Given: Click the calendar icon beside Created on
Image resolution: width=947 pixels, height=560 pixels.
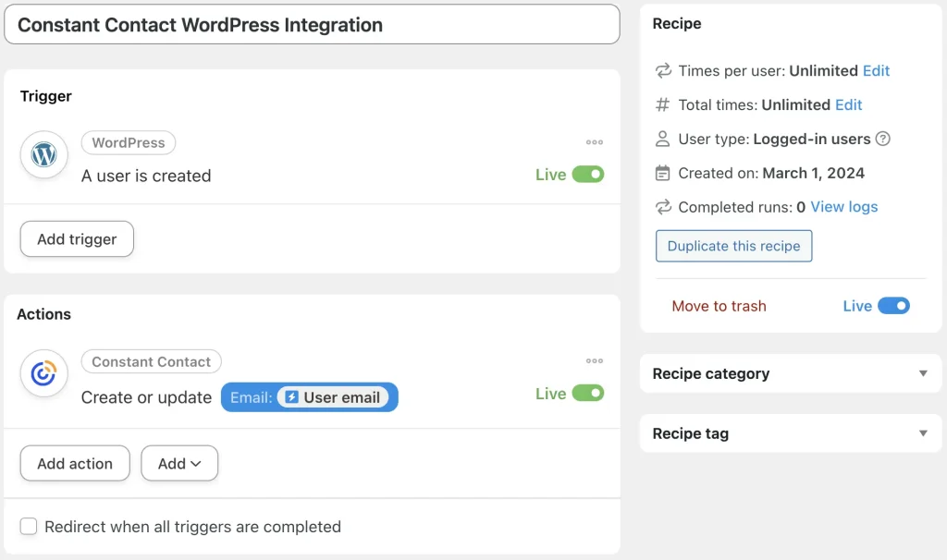Looking at the screenshot, I should [x=662, y=173].
